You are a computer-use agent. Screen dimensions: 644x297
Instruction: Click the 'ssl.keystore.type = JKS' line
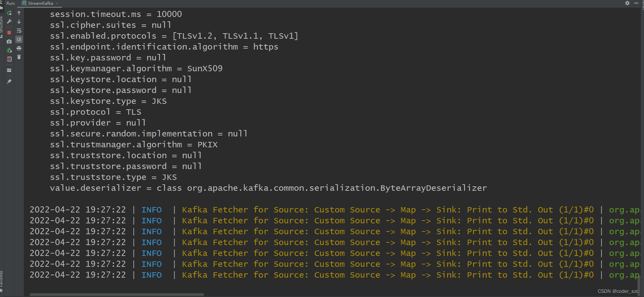(x=108, y=101)
